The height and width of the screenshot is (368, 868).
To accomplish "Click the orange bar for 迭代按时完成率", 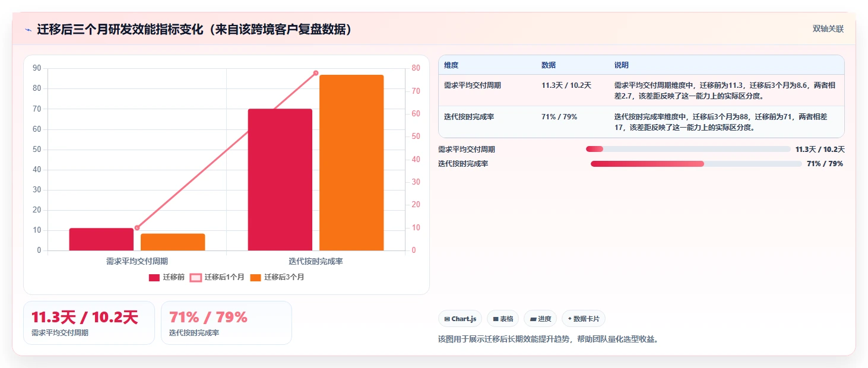I will pyautogui.click(x=351, y=163).
